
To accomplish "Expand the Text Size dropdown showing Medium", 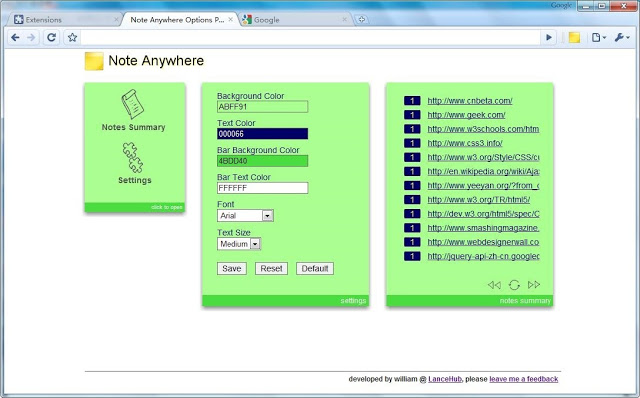I will [x=239, y=244].
